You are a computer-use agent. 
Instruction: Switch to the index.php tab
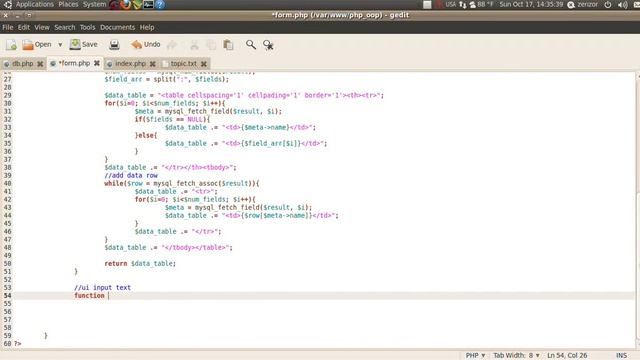(130, 64)
